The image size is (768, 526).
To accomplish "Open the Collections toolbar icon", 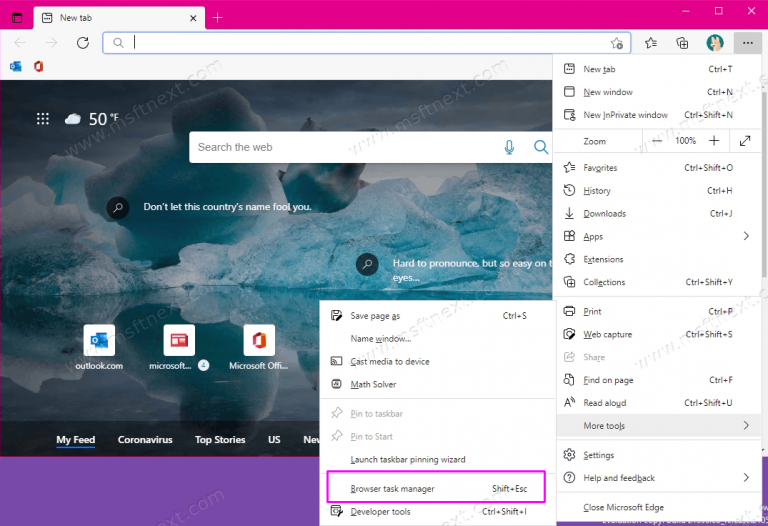I will tap(682, 43).
